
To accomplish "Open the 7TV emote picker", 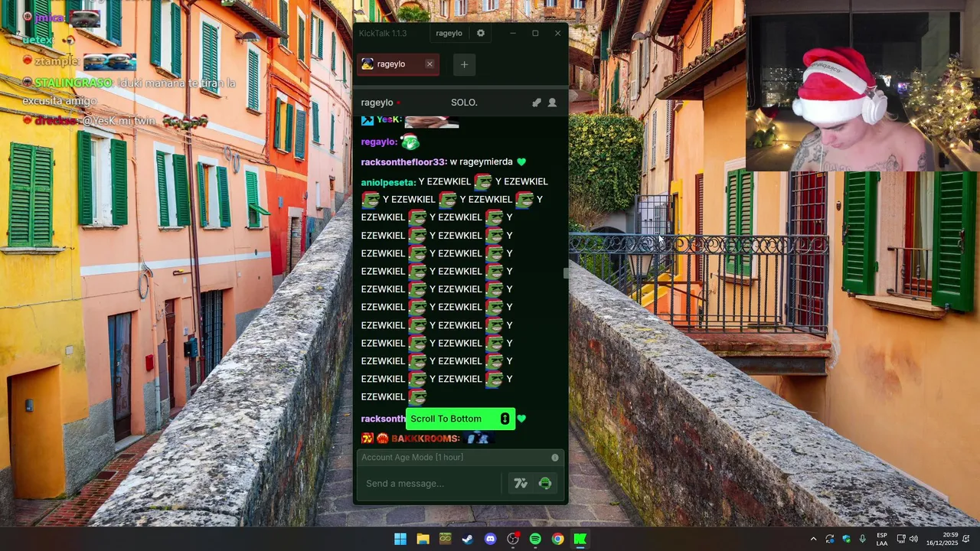I will pyautogui.click(x=521, y=484).
